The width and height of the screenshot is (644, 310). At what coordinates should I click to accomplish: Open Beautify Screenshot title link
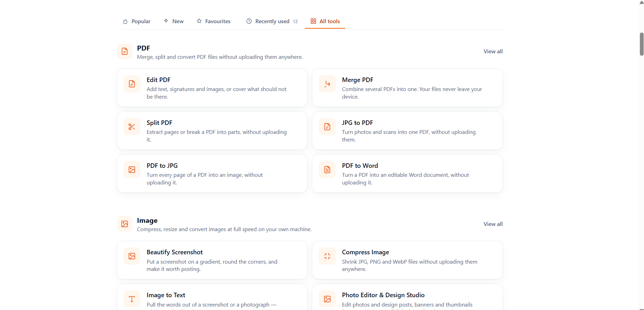click(x=175, y=252)
